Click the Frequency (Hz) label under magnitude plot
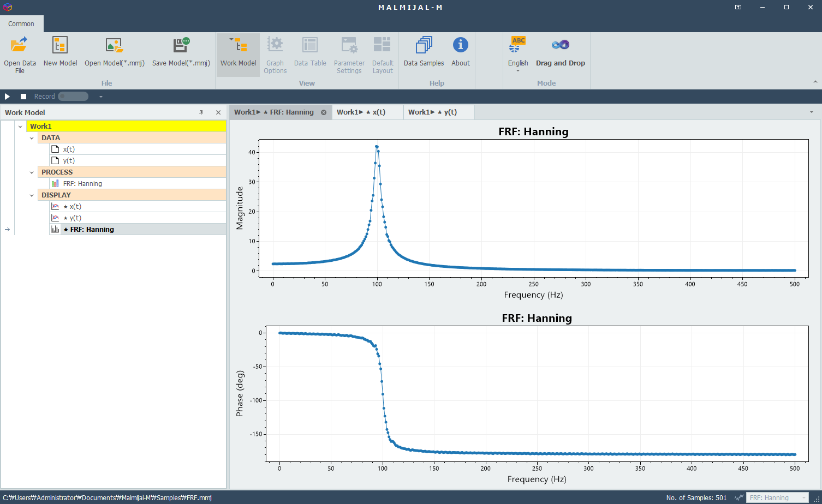 pos(533,295)
